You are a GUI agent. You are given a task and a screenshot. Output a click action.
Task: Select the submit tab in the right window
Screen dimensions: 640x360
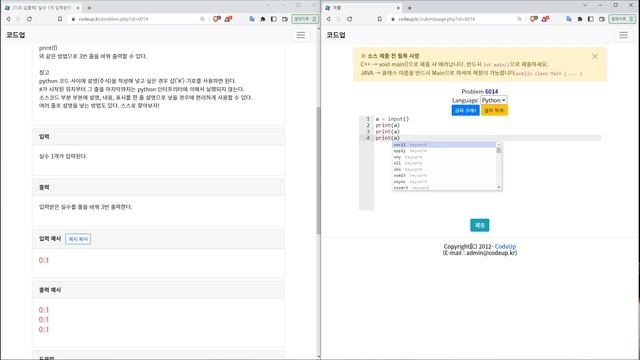[x=361, y=7]
